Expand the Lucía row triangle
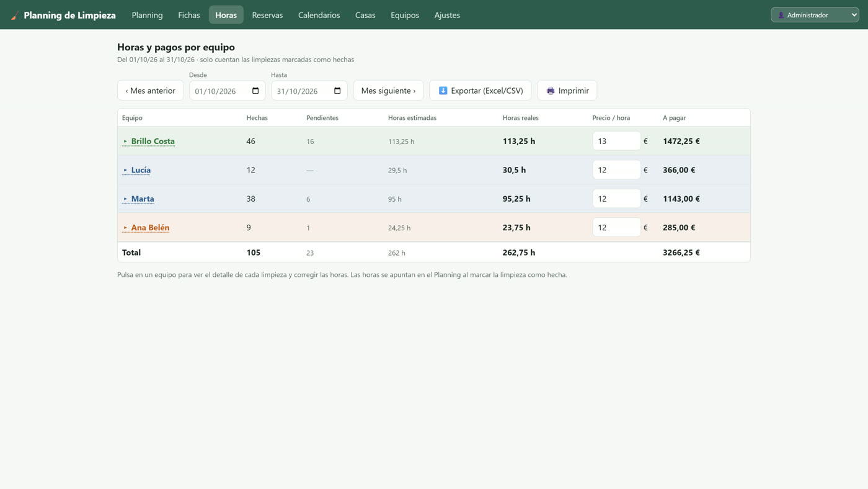This screenshot has width=868, height=489. (x=125, y=170)
